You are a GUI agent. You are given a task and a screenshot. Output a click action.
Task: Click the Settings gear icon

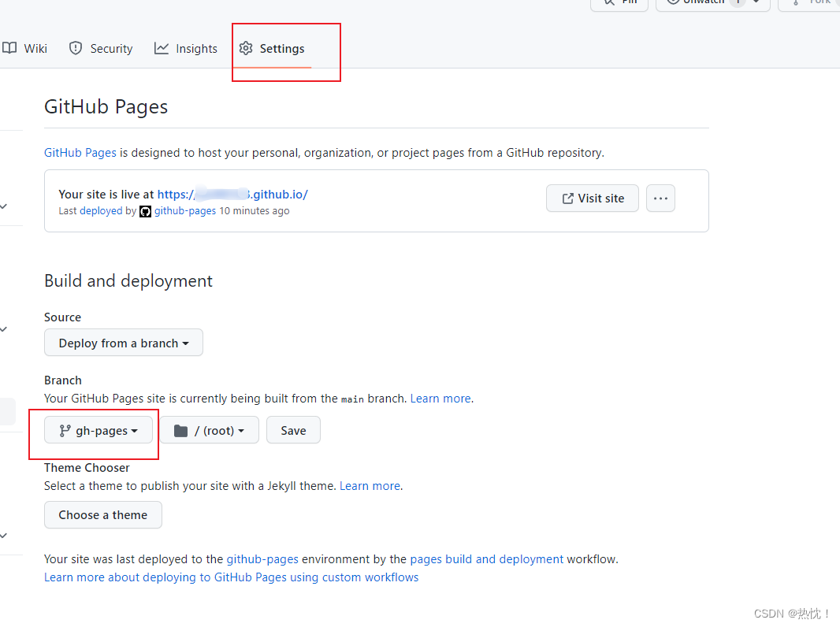click(x=246, y=48)
